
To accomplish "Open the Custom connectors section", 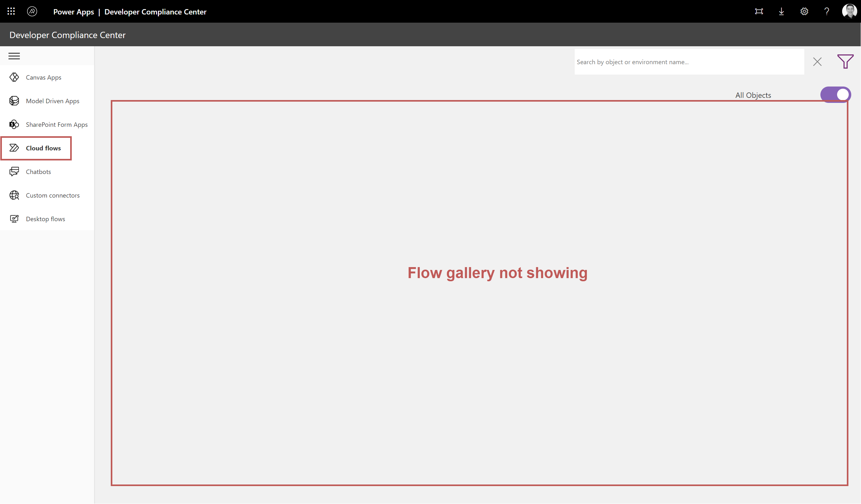I will click(x=52, y=195).
